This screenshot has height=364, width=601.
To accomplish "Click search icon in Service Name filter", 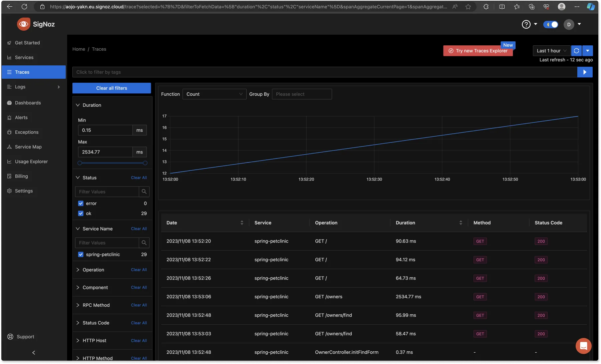I will coord(144,243).
